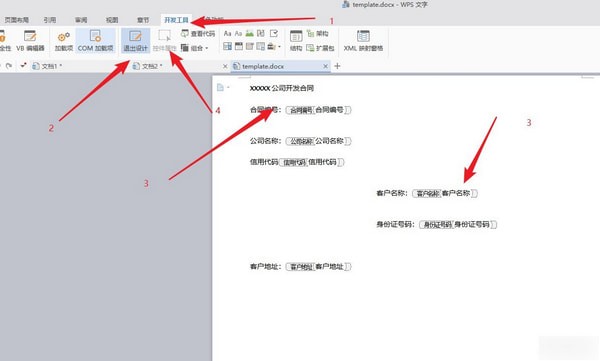
Task: Expand the arrow next to page icon
Action: point(228,88)
